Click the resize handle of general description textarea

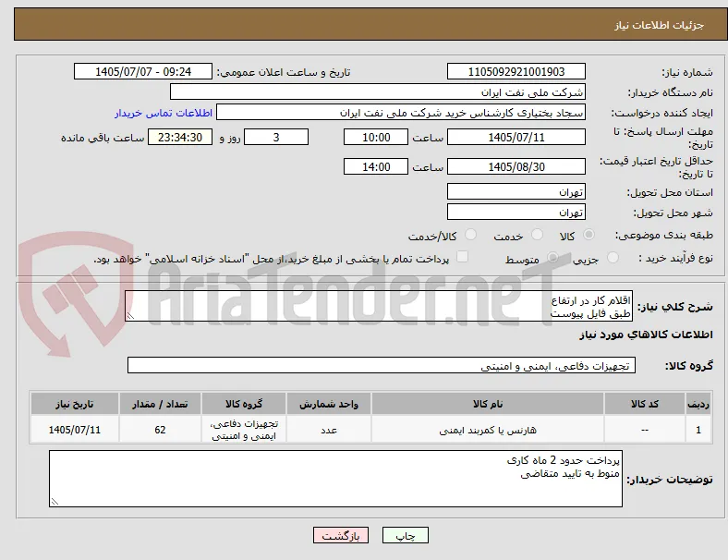[x=130, y=316]
